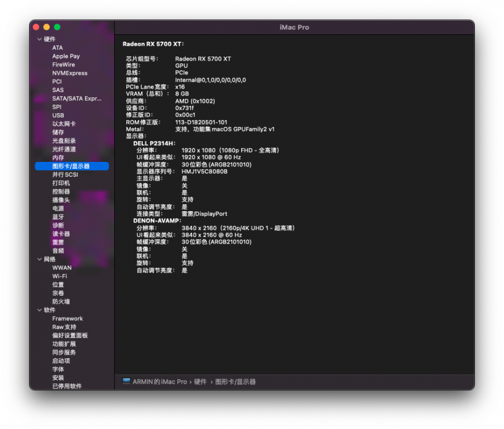Open the USB hardware entry
Screen dimensions: 504x429
(58, 115)
